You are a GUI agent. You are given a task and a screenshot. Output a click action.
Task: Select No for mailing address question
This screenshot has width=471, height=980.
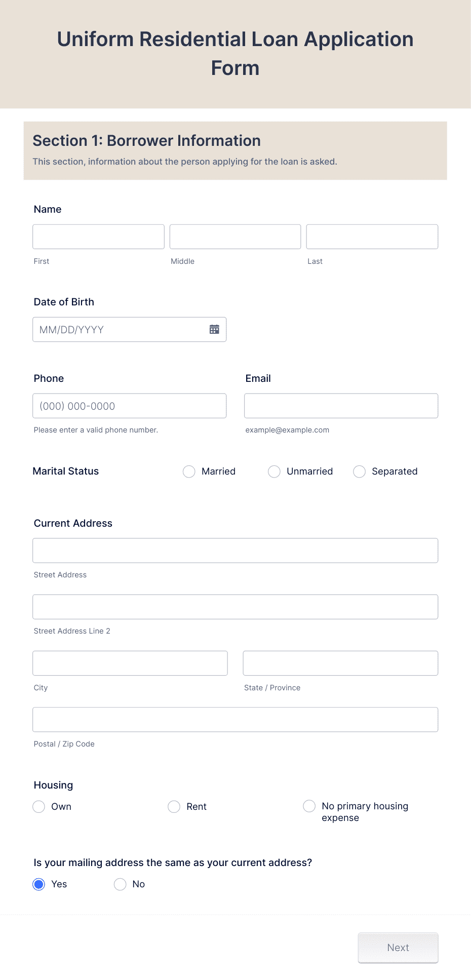point(120,884)
